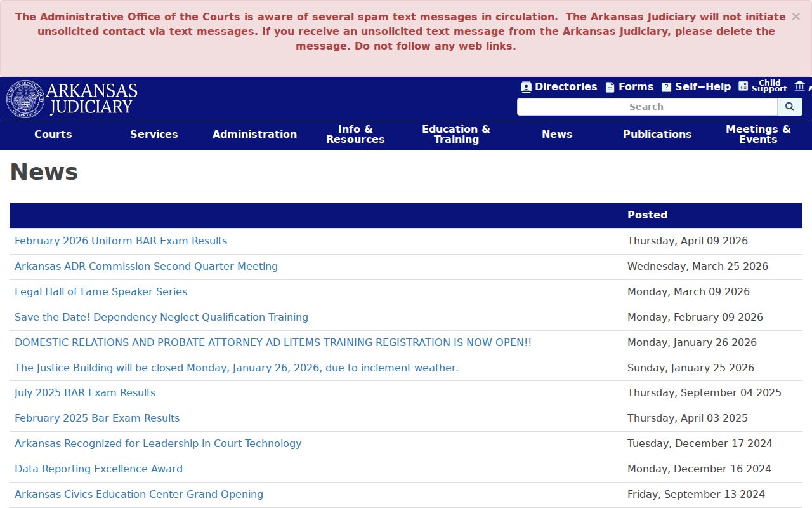Click the date Sunday, January 25 2026

point(691,368)
